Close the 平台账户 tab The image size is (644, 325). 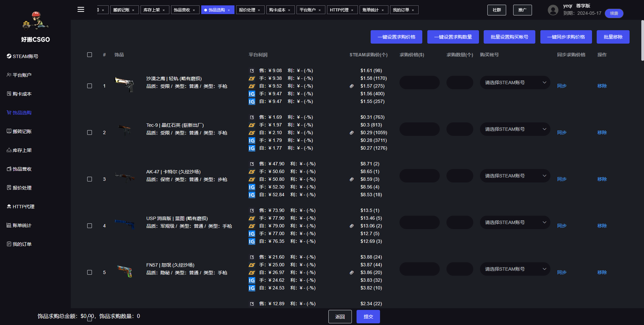(x=320, y=10)
